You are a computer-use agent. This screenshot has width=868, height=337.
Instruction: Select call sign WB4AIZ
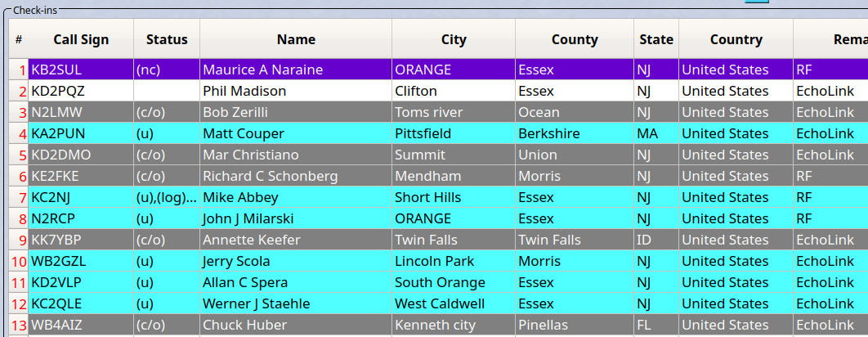pyautogui.click(x=81, y=325)
